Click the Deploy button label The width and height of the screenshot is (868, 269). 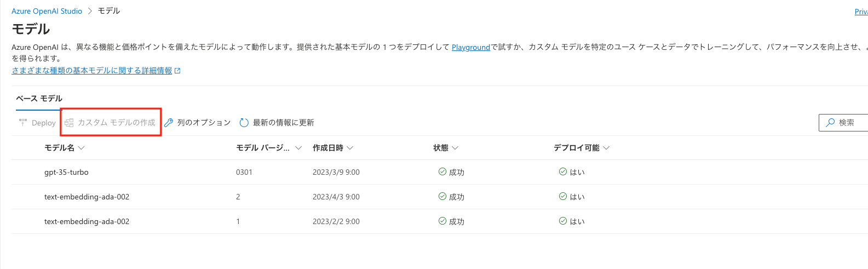pos(44,123)
